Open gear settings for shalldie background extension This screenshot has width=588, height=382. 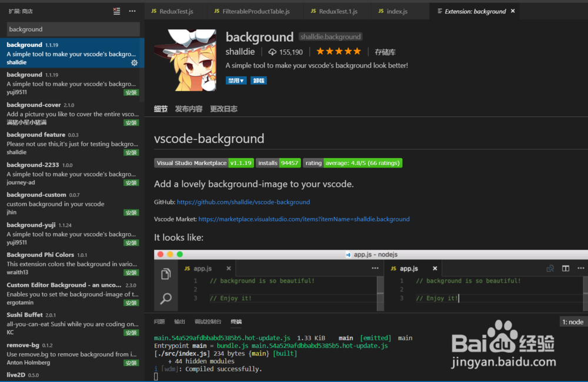134,63
